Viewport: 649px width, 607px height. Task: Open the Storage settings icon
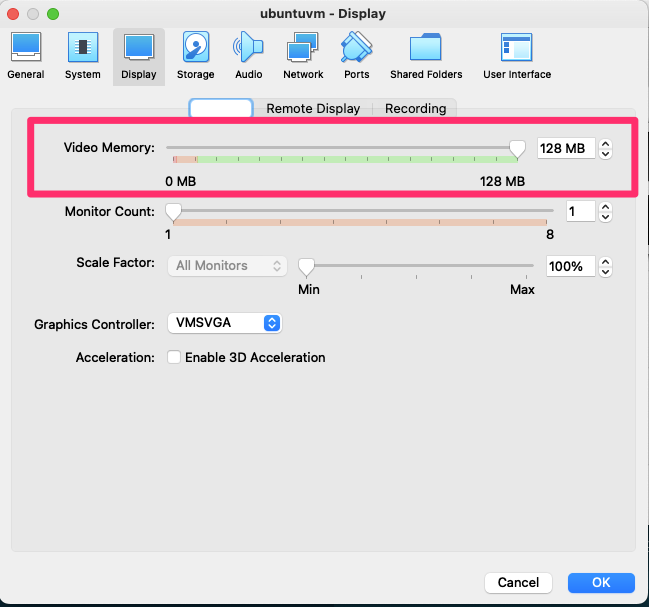[x=195, y=55]
